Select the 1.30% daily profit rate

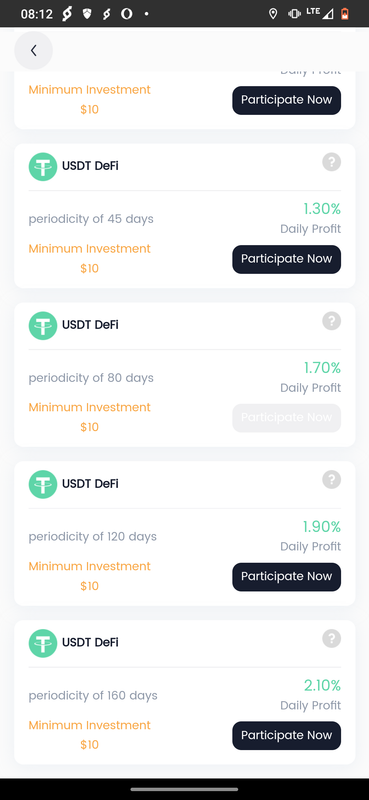click(322, 209)
